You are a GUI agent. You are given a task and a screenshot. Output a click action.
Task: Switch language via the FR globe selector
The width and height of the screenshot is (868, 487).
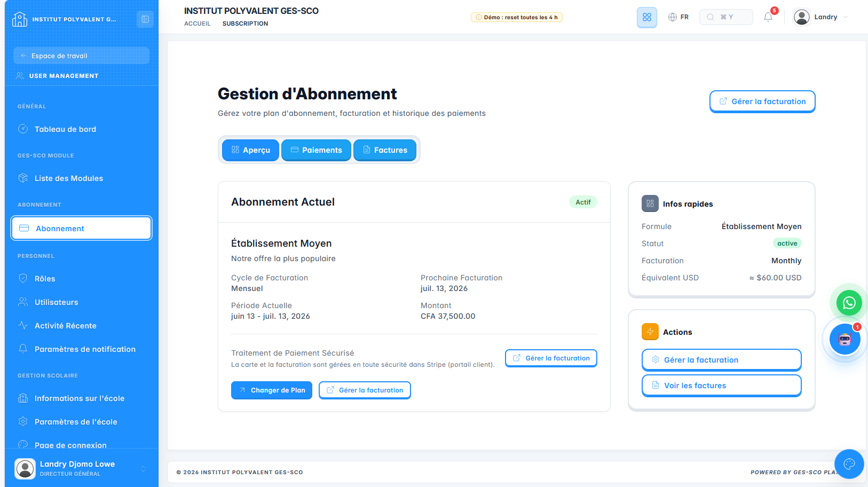pyautogui.click(x=678, y=17)
